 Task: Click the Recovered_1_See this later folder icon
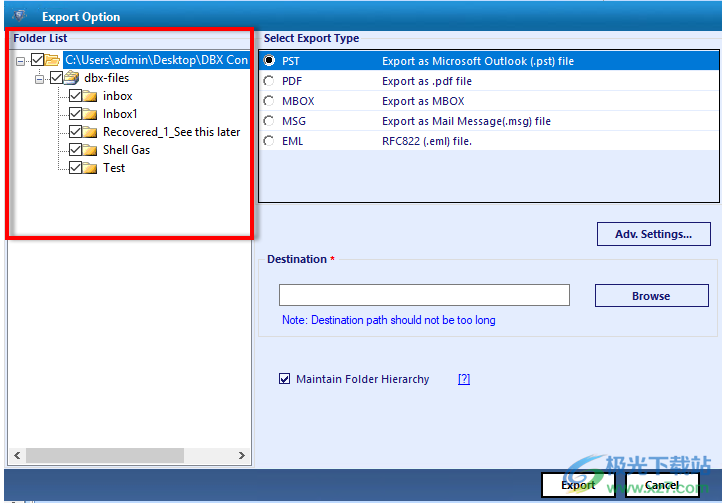click(x=90, y=132)
